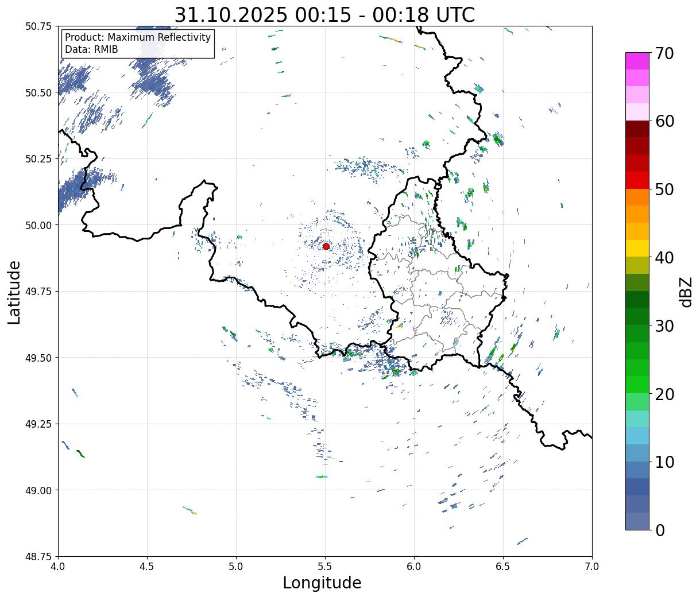Click the yellow 40 dBZ color band
Image resolution: width=700 pixels, height=597 pixels.
[637, 248]
